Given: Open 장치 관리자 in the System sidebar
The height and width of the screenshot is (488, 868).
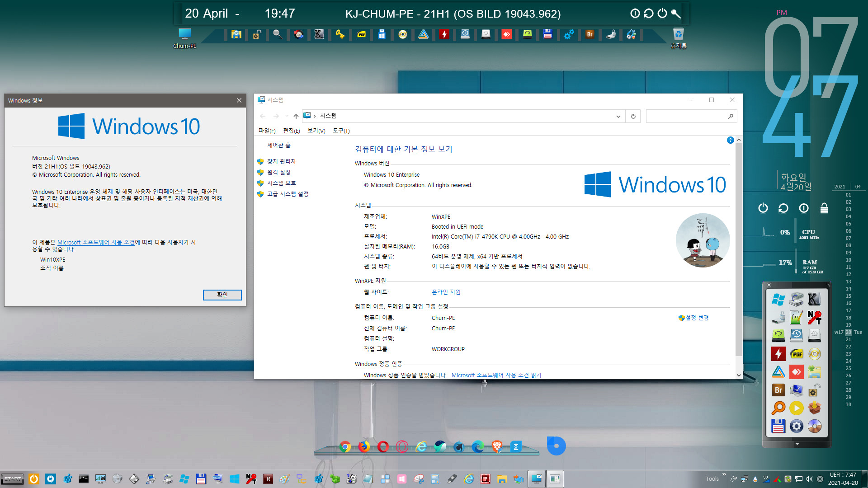Looking at the screenshot, I should [x=281, y=161].
